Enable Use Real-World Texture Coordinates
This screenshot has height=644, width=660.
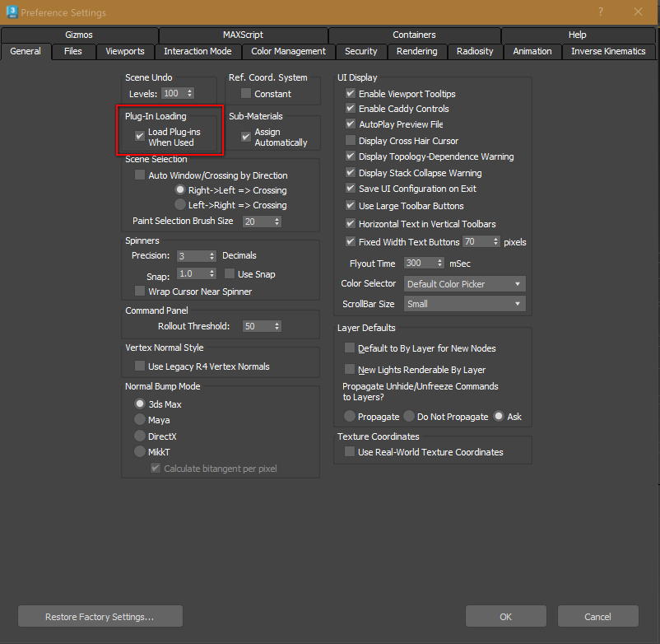tap(350, 450)
